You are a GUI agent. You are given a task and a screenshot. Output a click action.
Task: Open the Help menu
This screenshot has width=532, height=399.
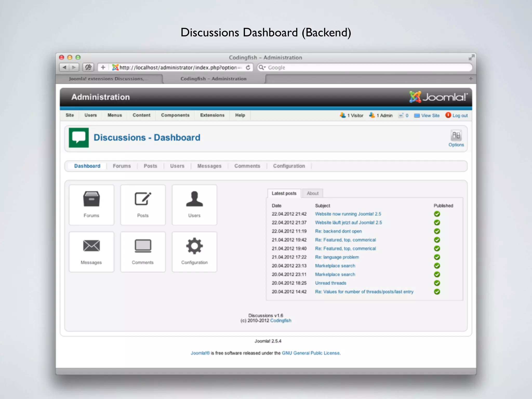(240, 115)
